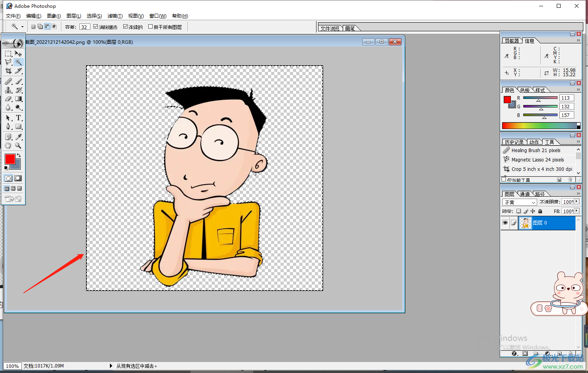The image size is (588, 373).
Task: Click the toolbox red foreground color swatch
Action: click(x=10, y=159)
